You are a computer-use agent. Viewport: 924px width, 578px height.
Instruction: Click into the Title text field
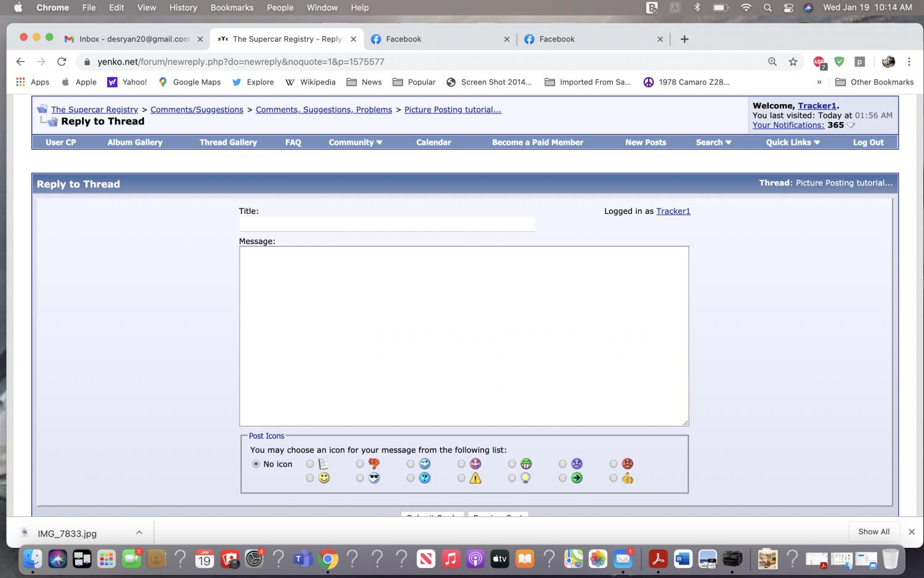pyautogui.click(x=387, y=224)
